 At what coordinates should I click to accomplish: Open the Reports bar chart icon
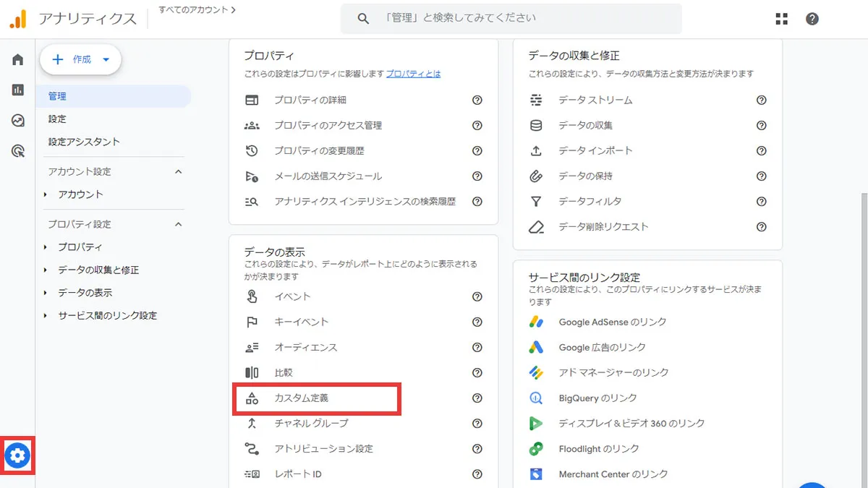pos(18,90)
